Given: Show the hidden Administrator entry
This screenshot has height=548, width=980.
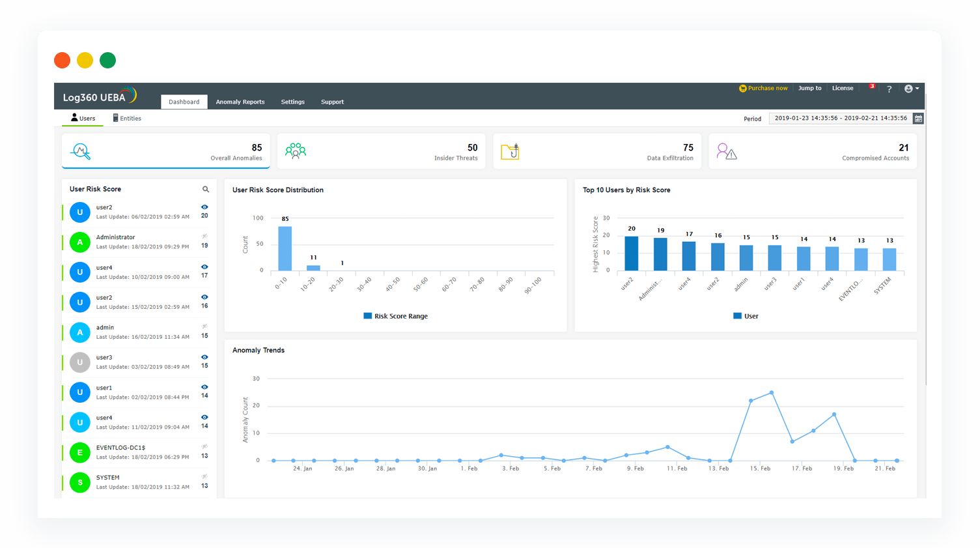Looking at the screenshot, I should click(204, 237).
